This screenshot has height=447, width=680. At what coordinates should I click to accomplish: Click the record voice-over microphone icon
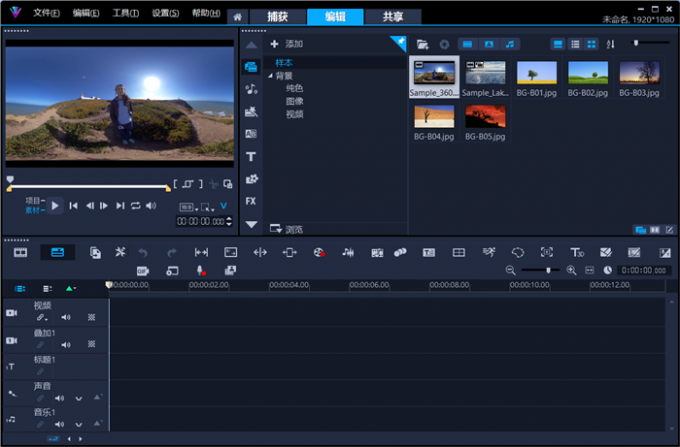tap(201, 271)
